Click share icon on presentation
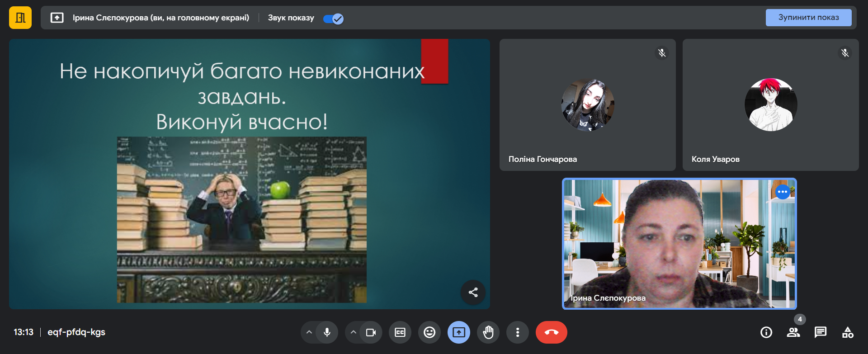Image resolution: width=868 pixels, height=354 pixels. (x=473, y=293)
